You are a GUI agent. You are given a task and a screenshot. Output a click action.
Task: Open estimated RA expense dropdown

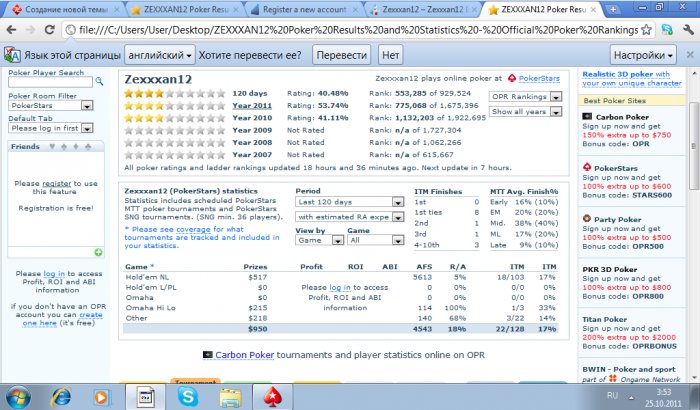[350, 217]
